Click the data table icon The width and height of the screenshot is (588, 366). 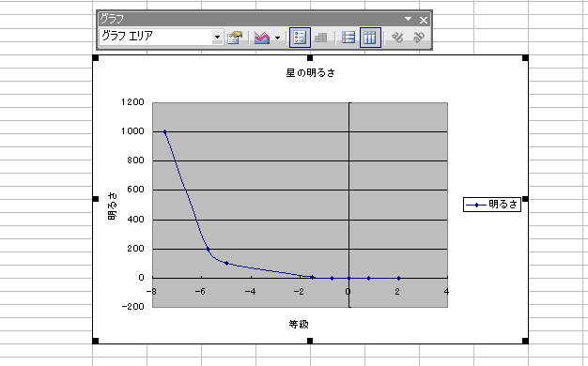point(320,38)
